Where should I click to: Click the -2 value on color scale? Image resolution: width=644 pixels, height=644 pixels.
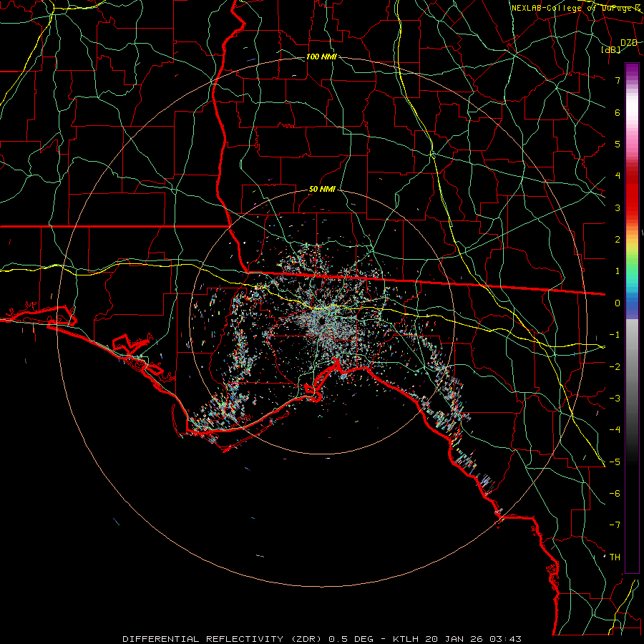(x=615, y=366)
